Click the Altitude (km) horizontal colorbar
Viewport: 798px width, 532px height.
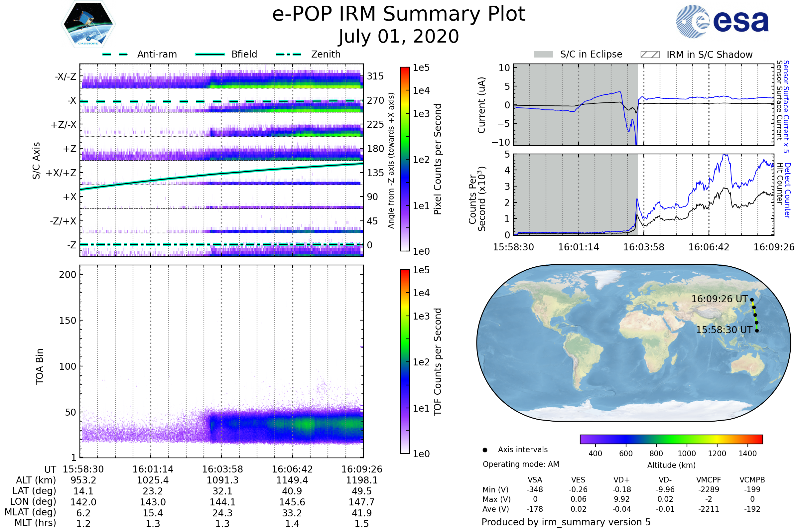coord(671,439)
